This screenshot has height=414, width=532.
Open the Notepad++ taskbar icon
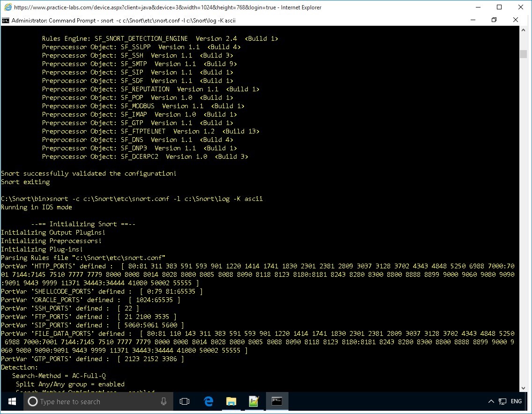pos(254,401)
